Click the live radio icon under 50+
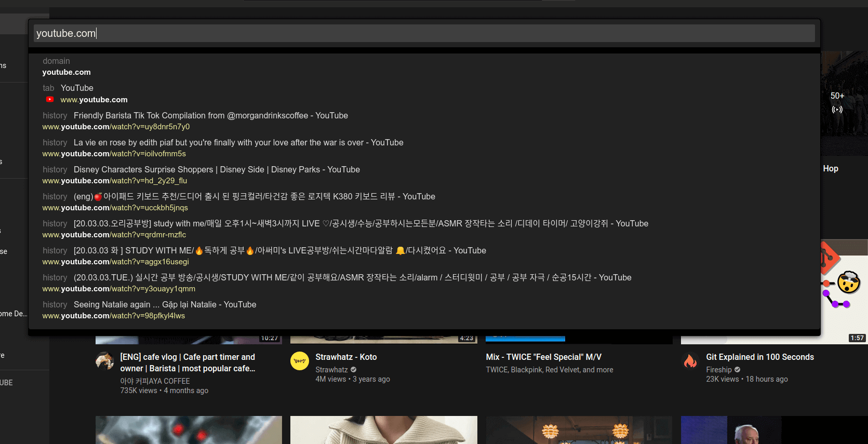 click(837, 110)
